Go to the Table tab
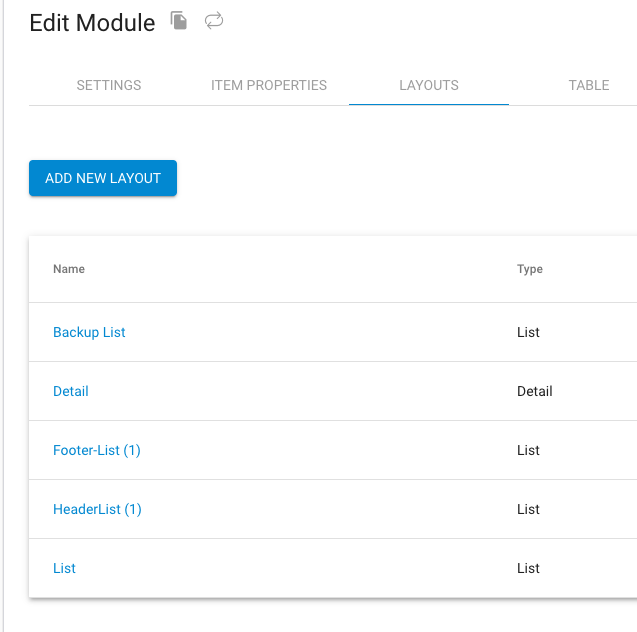Viewport: 637px width, 632px height. [x=589, y=85]
